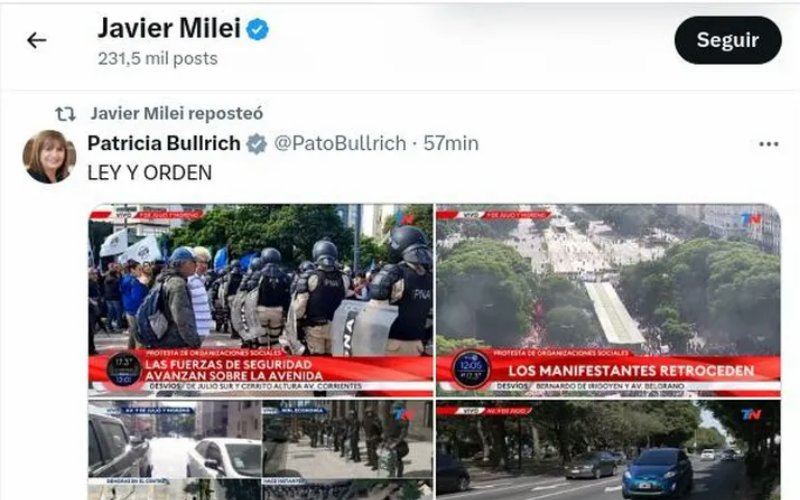Click the 231,5 mil posts count
Image resolution: width=800 pixels, height=500 pixels.
pyautogui.click(x=158, y=59)
